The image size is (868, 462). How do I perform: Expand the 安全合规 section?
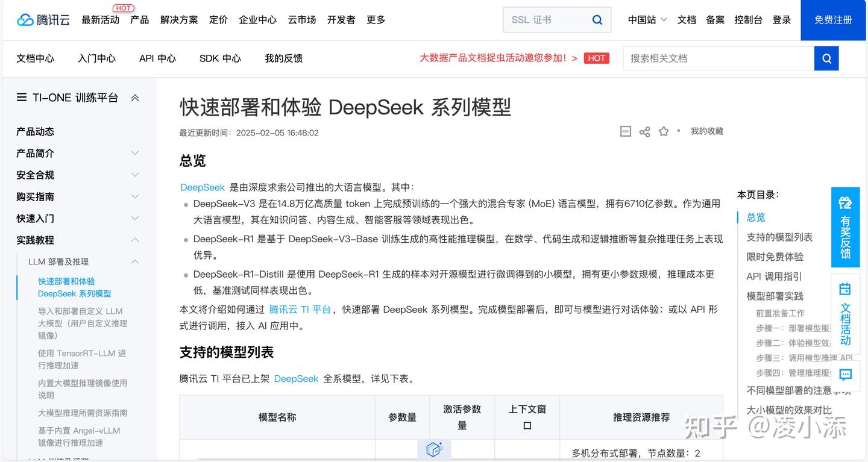[135, 175]
